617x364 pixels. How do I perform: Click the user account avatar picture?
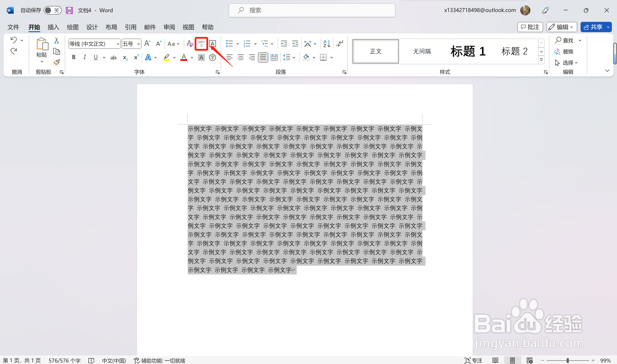(525, 10)
